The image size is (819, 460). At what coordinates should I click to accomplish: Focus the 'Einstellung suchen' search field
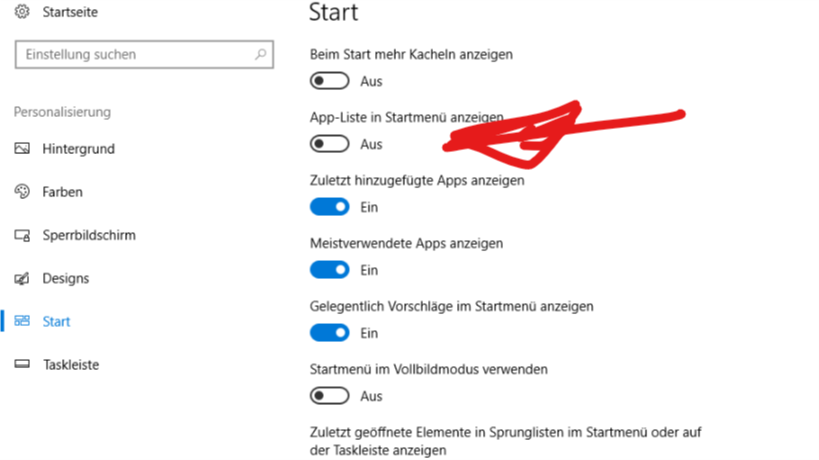tap(144, 54)
